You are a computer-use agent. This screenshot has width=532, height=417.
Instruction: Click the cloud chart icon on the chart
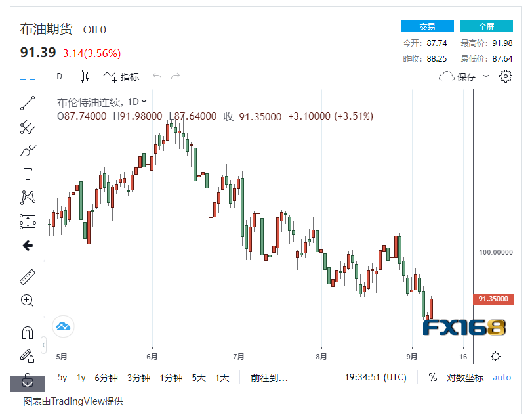click(x=63, y=326)
